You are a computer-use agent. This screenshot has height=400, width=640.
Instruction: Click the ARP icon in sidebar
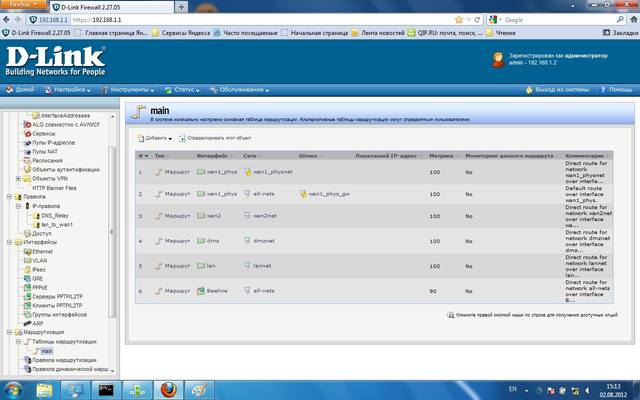(x=27, y=323)
